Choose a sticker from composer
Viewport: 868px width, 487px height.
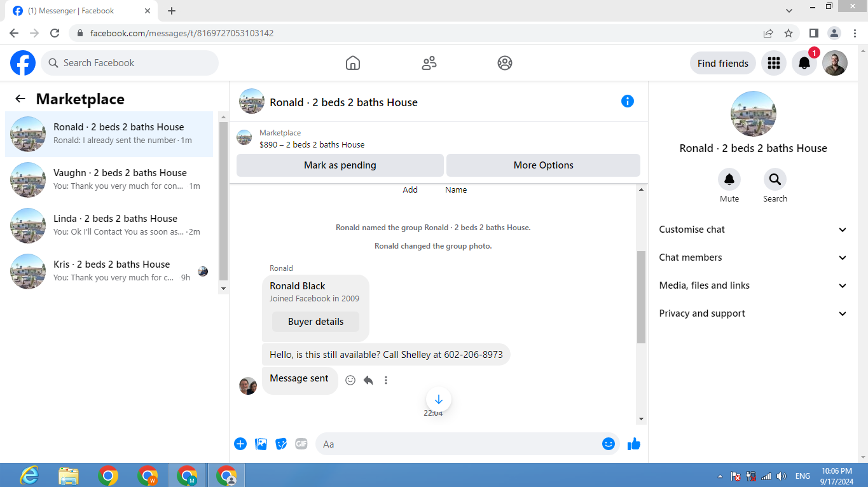pyautogui.click(x=281, y=444)
